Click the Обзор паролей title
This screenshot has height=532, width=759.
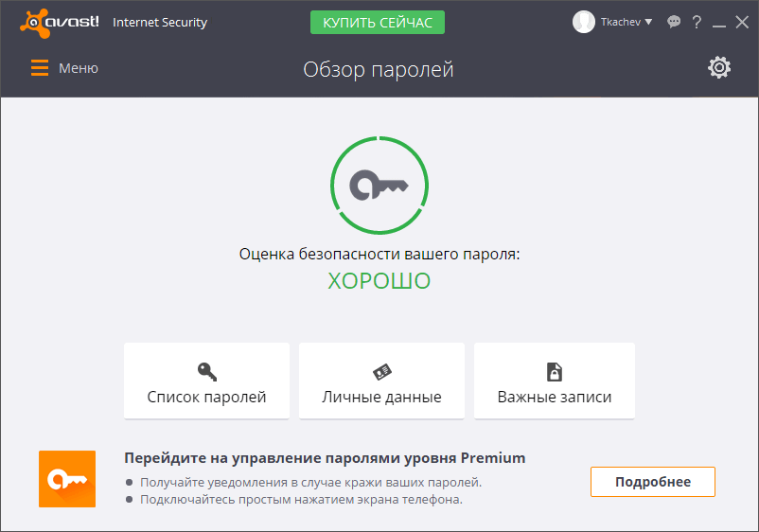click(x=379, y=69)
